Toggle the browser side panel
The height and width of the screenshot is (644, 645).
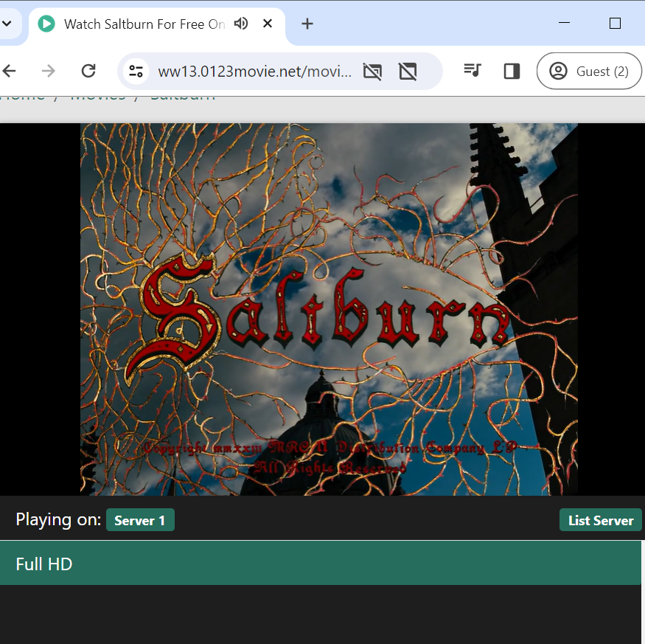click(x=512, y=72)
